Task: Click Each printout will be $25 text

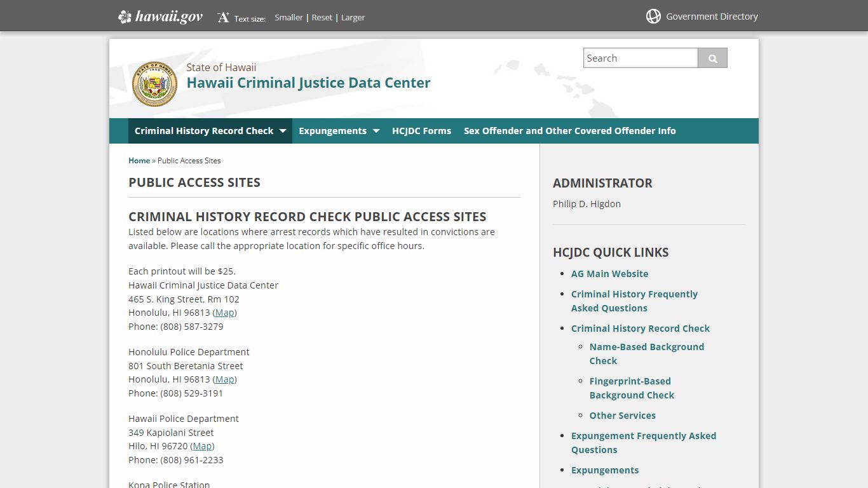Action: click(x=182, y=271)
